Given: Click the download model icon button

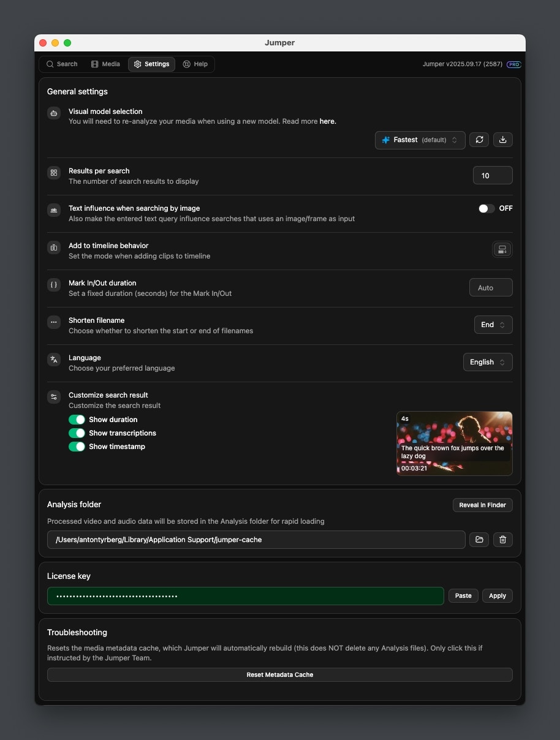Looking at the screenshot, I should pos(503,140).
